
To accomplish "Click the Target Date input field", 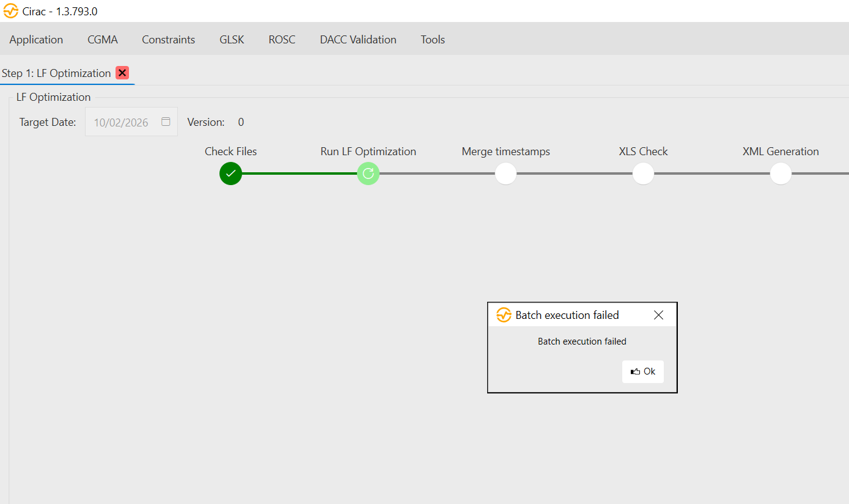I will 122,122.
